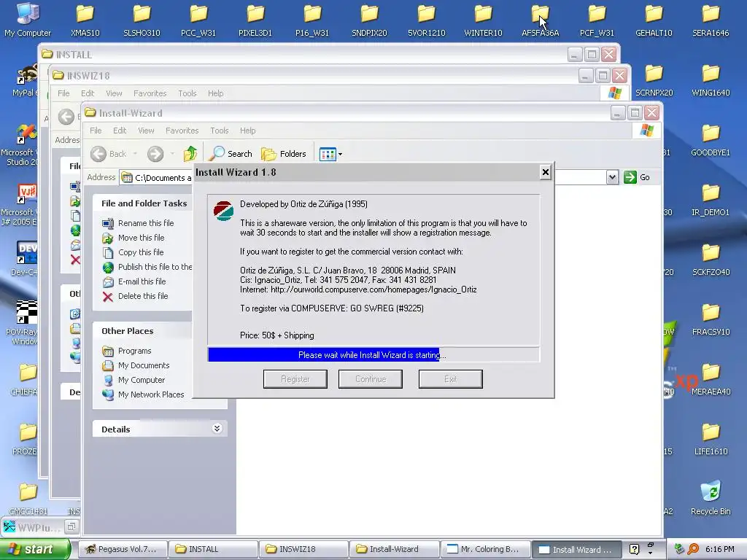Open My Documents under Other Places
Viewport: 747px width, 560px height.
coord(144,365)
